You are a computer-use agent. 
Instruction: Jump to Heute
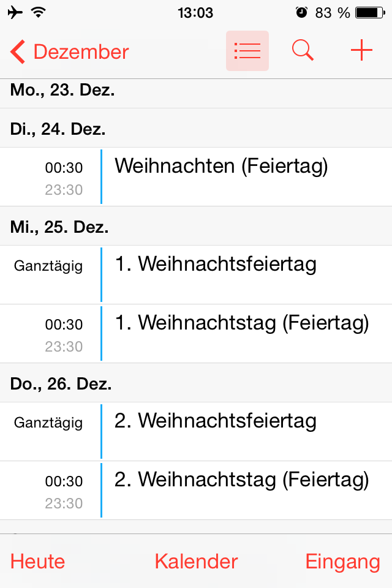(x=37, y=562)
